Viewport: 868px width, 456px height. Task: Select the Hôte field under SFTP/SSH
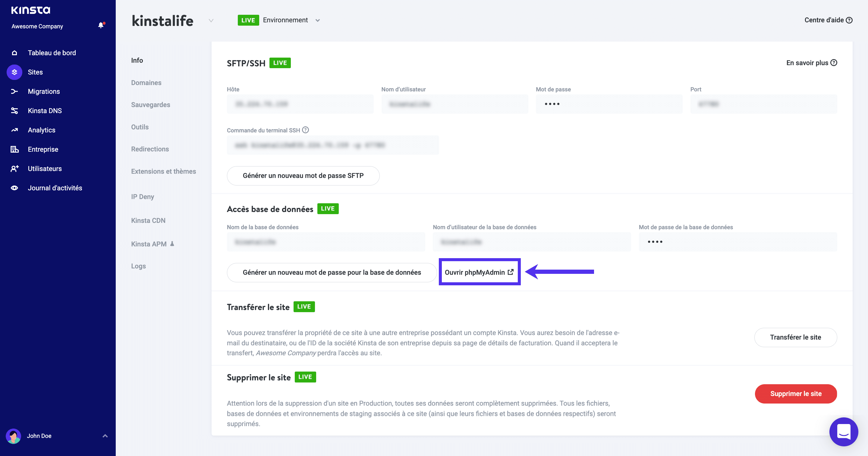[x=300, y=104]
